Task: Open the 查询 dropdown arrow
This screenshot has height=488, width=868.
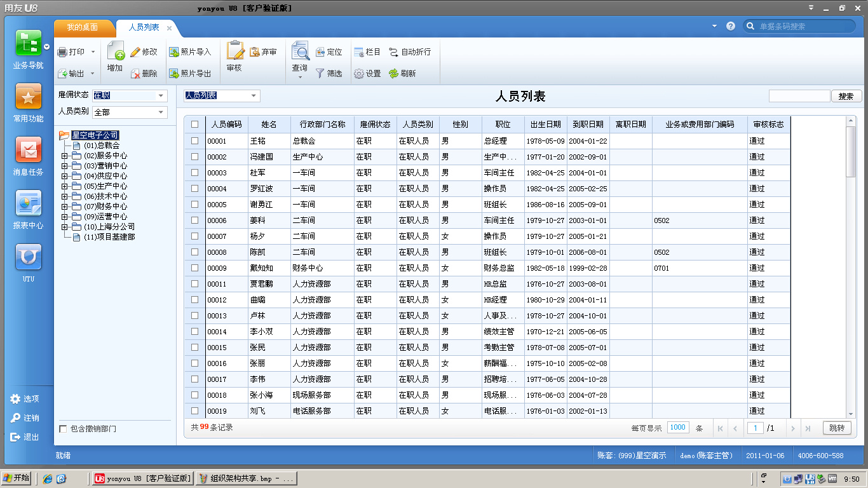Action: 300,78
